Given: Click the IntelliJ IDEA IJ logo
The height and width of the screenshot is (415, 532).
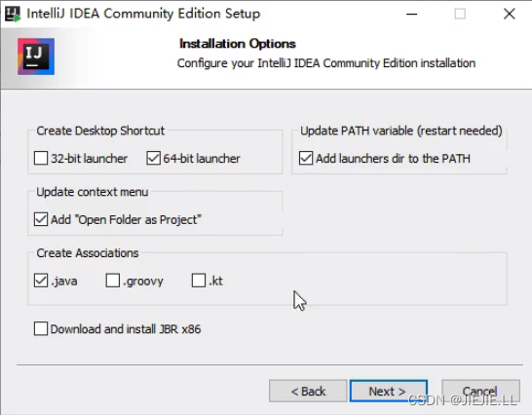Looking at the screenshot, I should (x=36, y=57).
